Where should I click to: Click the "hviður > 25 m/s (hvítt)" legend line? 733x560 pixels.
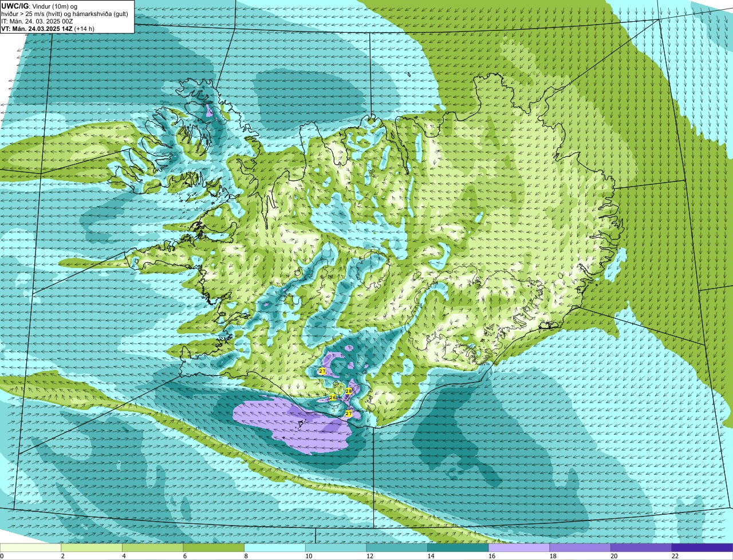31,14
